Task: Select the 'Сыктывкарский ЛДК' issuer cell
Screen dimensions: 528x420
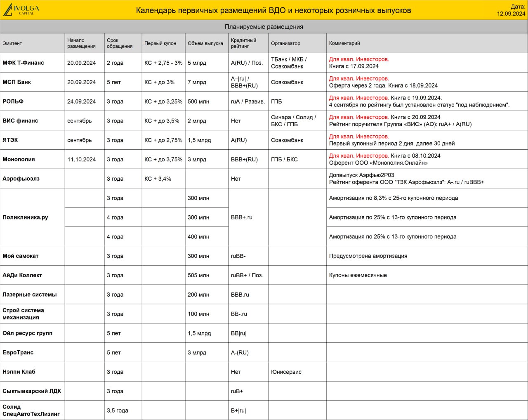Action: click(32, 391)
